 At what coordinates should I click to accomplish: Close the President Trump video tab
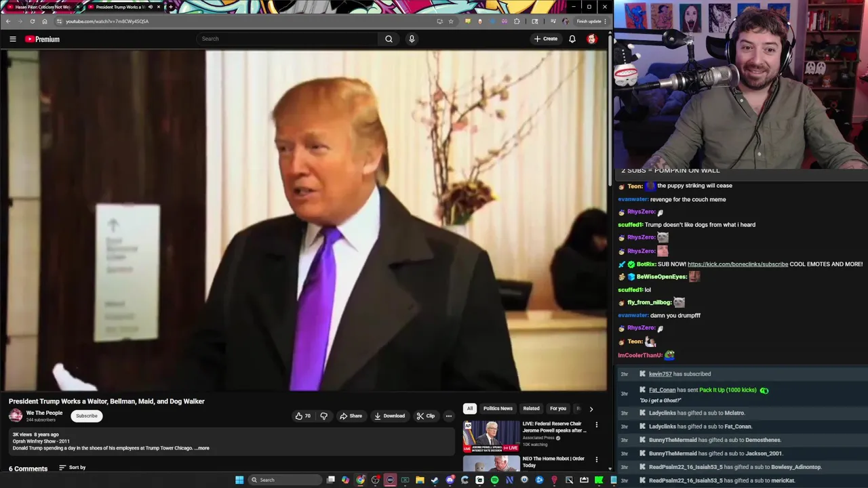click(159, 7)
